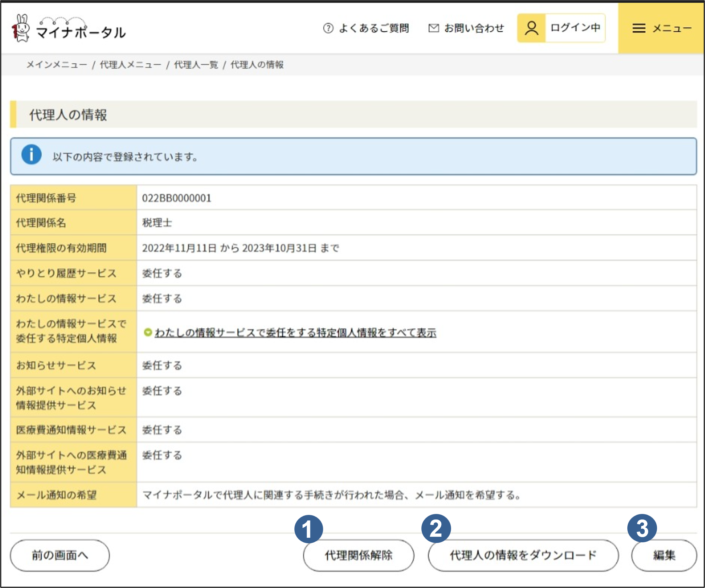Click 代理関係解除 button
The width and height of the screenshot is (705, 588).
pyautogui.click(x=359, y=555)
